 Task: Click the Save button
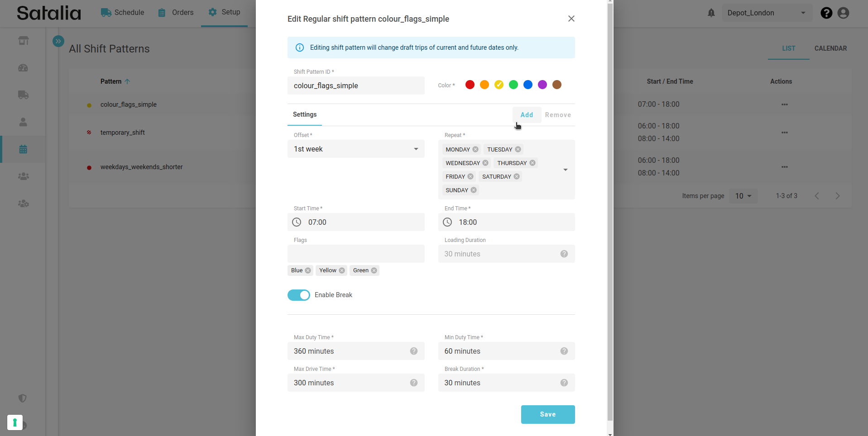pos(548,414)
